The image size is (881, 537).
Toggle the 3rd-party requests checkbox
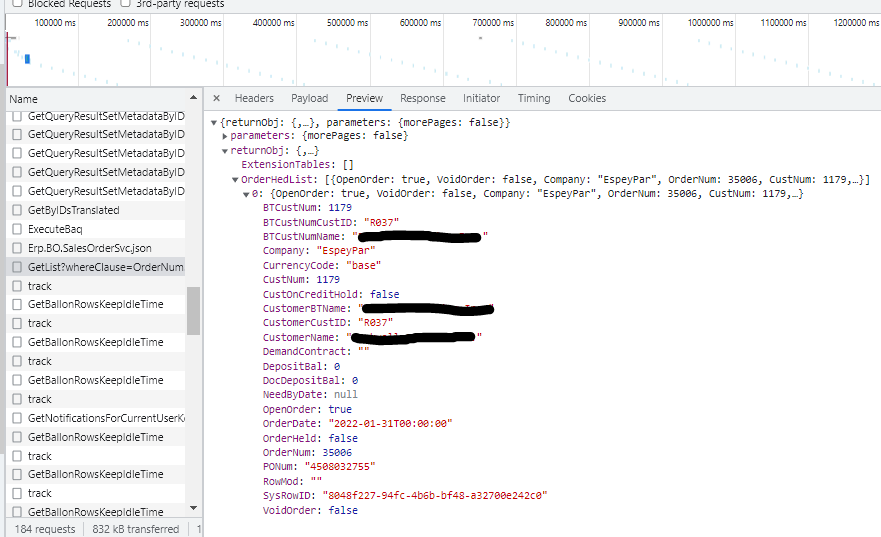point(125,4)
